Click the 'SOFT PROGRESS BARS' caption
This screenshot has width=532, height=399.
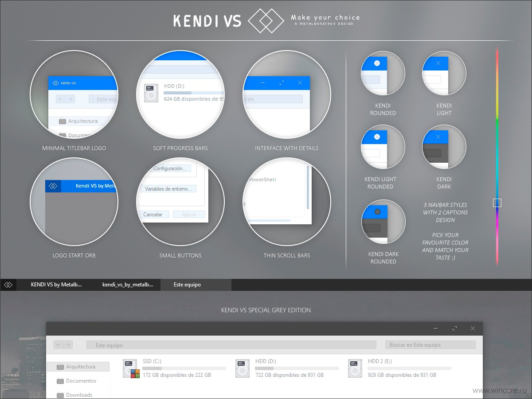pyautogui.click(x=180, y=148)
